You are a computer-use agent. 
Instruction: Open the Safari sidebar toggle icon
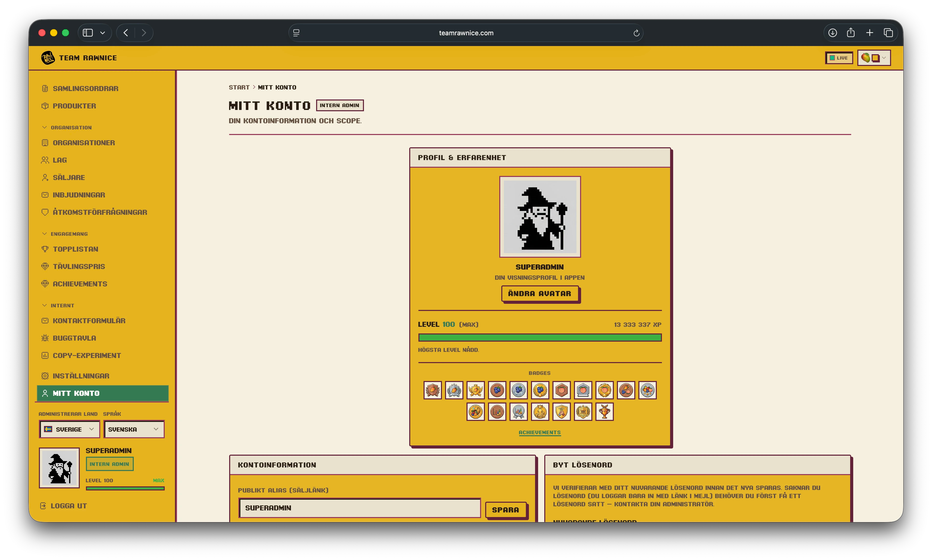[x=88, y=33]
